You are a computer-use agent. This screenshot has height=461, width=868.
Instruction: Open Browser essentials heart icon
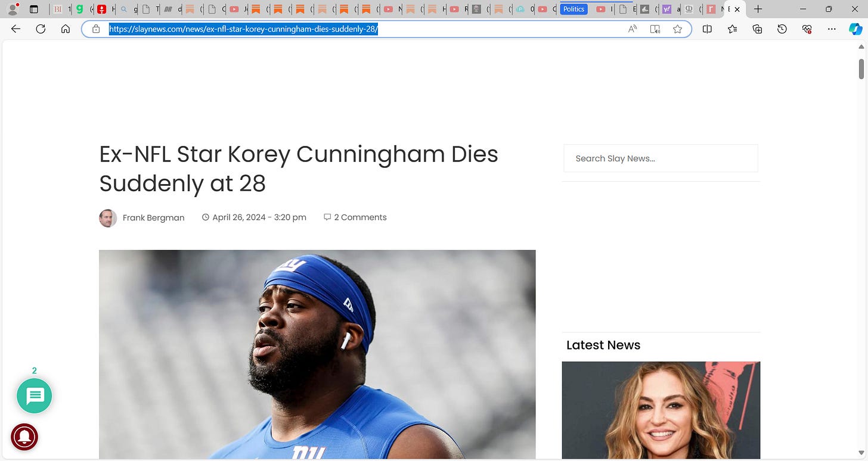(x=807, y=29)
